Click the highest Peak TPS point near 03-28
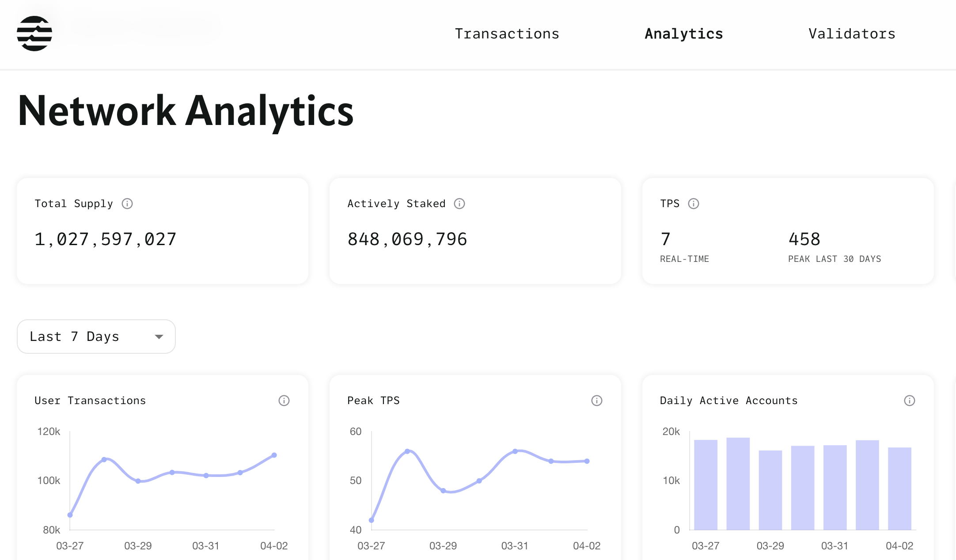Viewport: 956px width, 560px height. pyautogui.click(x=407, y=451)
